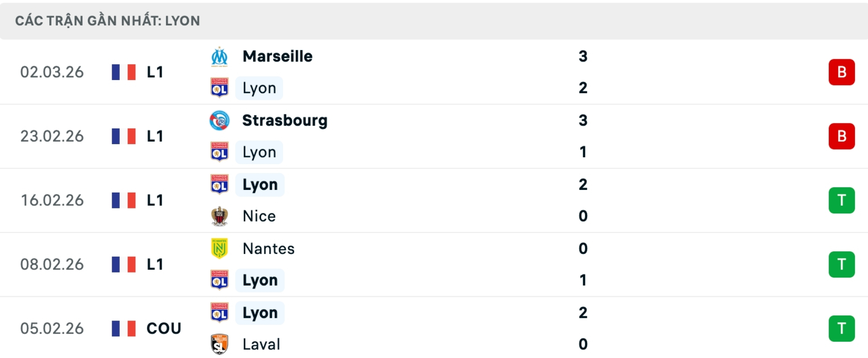
Task: Click the Lyon crest below Marseille
Action: click(x=220, y=88)
